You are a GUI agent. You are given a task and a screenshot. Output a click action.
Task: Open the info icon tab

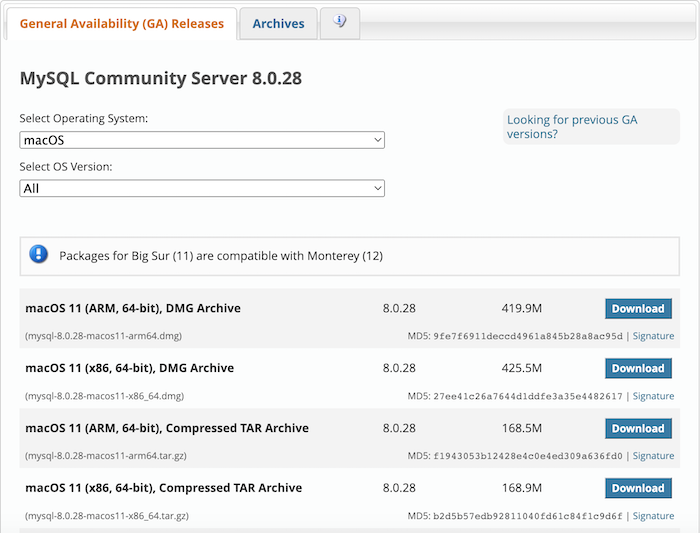point(340,23)
